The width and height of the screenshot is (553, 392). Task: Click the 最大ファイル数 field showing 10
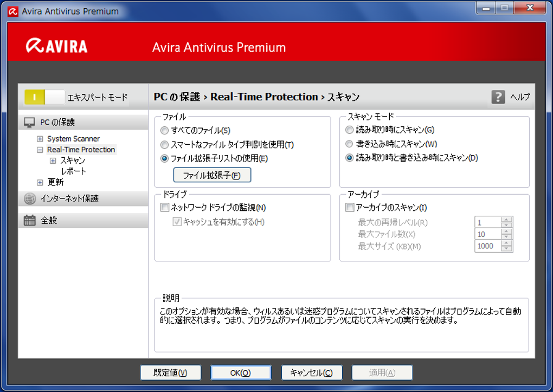click(x=488, y=234)
